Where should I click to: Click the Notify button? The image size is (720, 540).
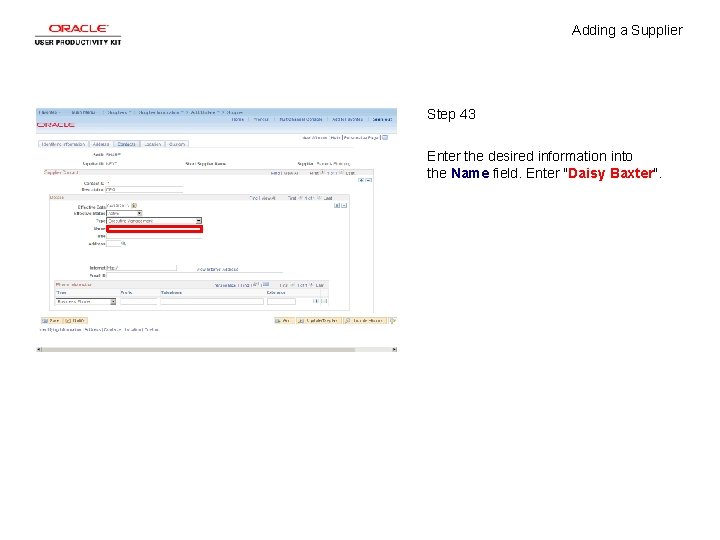coord(75,321)
